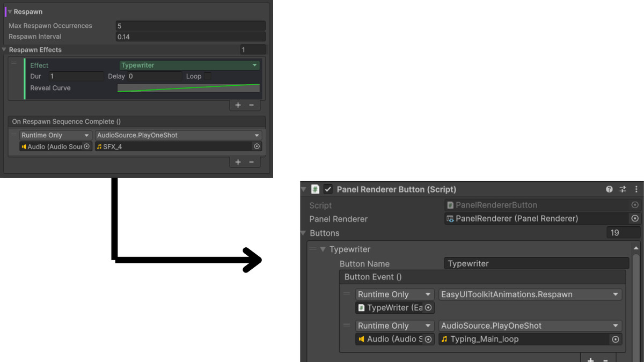644x362 pixels.
Task: Open the Reveal Curve editor
Action: tap(188, 88)
